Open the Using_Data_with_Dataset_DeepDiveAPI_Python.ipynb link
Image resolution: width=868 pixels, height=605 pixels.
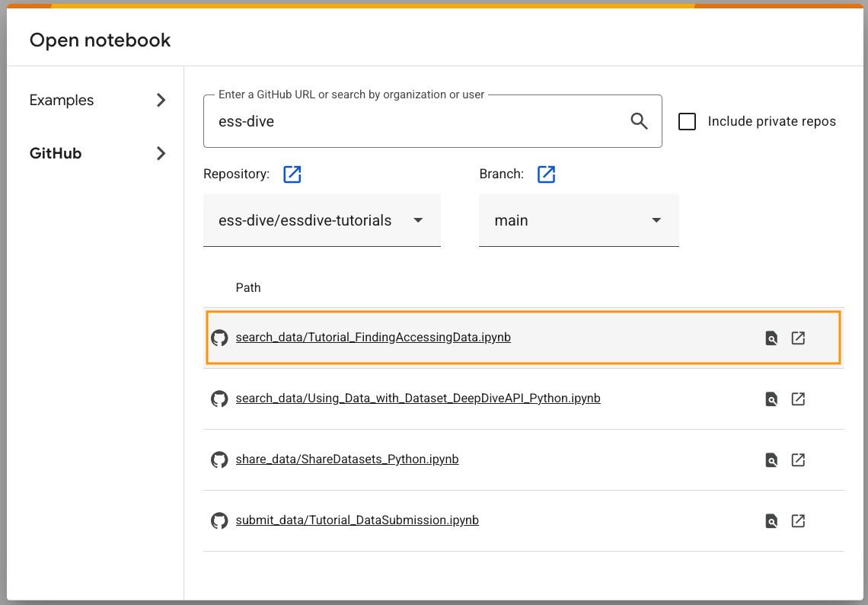coord(418,399)
